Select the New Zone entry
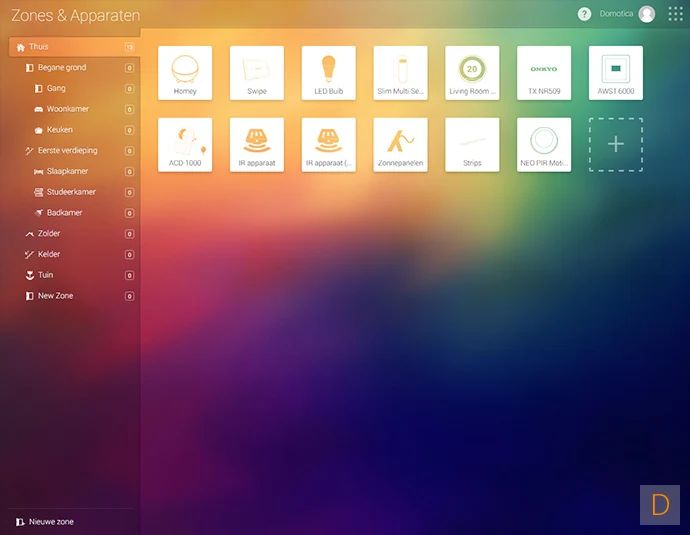 [74, 296]
